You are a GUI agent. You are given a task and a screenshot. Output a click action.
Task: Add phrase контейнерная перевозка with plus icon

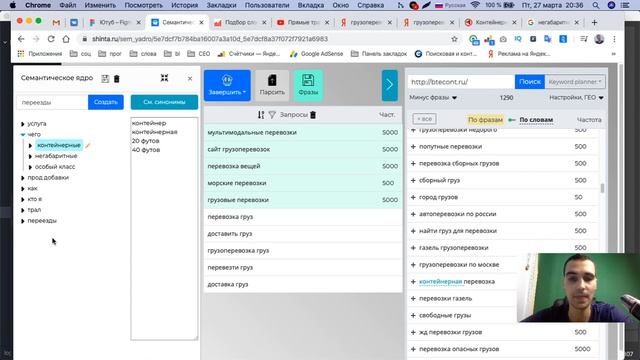413,282
